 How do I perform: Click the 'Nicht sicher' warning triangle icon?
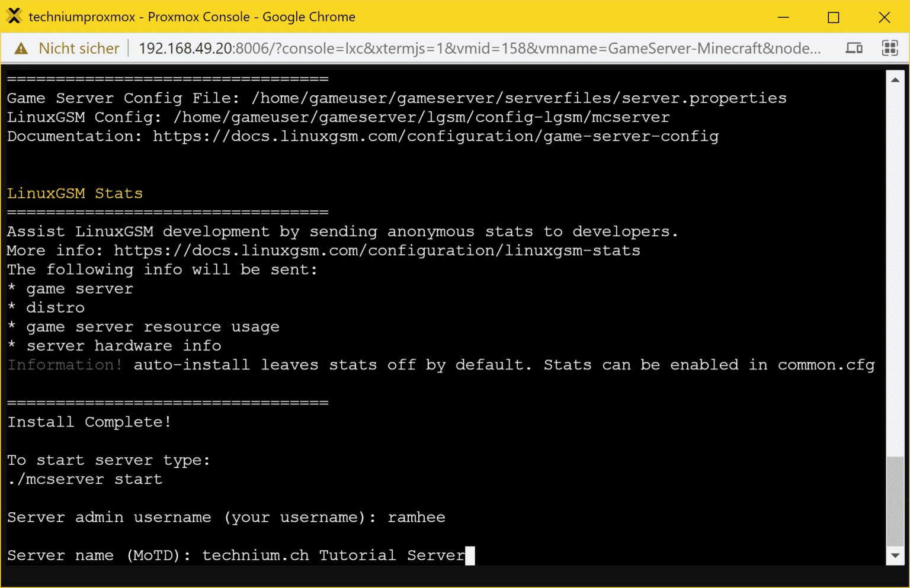[21, 49]
